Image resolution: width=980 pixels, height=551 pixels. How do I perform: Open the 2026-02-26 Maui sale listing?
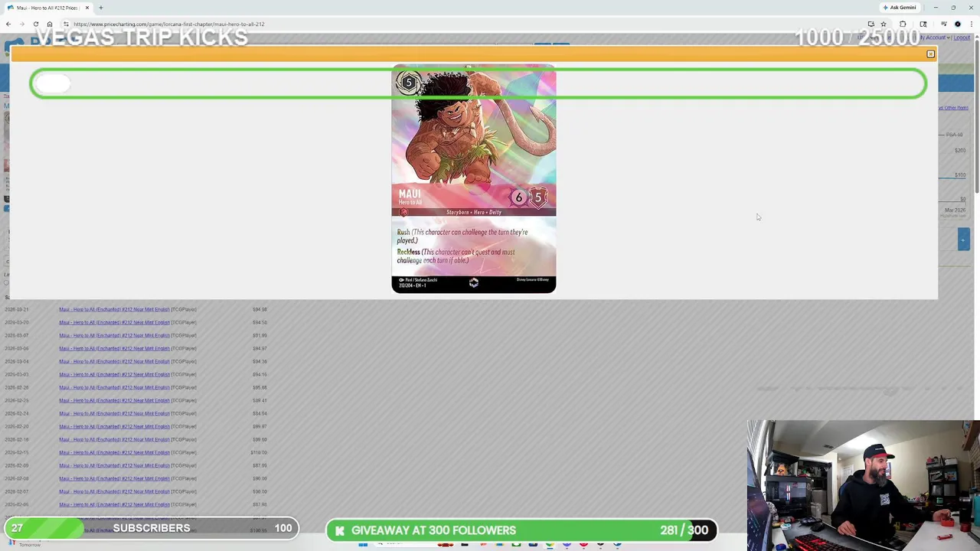(x=114, y=387)
